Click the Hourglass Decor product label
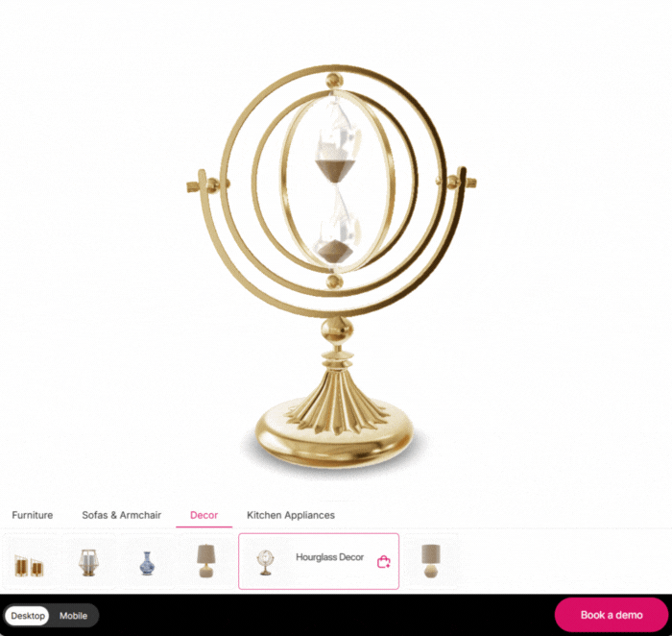The height and width of the screenshot is (636, 672). click(329, 557)
